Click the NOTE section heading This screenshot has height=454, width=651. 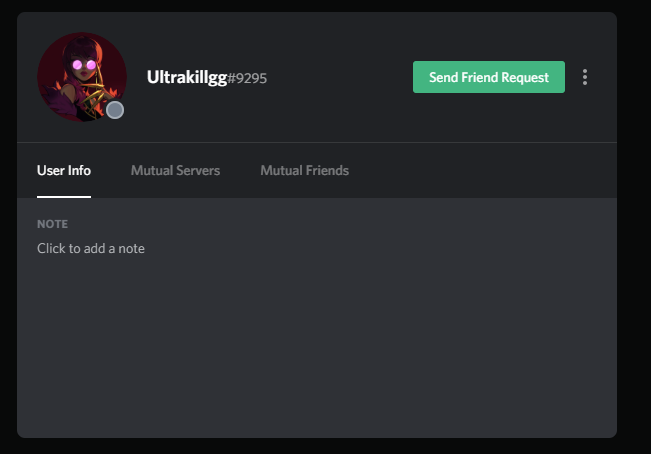pos(52,224)
